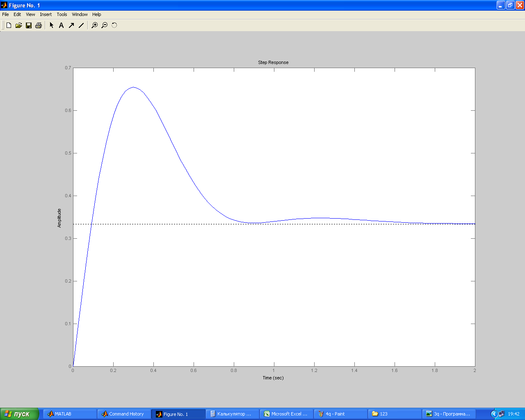Enable the Rotate 3D tool

click(x=114, y=25)
